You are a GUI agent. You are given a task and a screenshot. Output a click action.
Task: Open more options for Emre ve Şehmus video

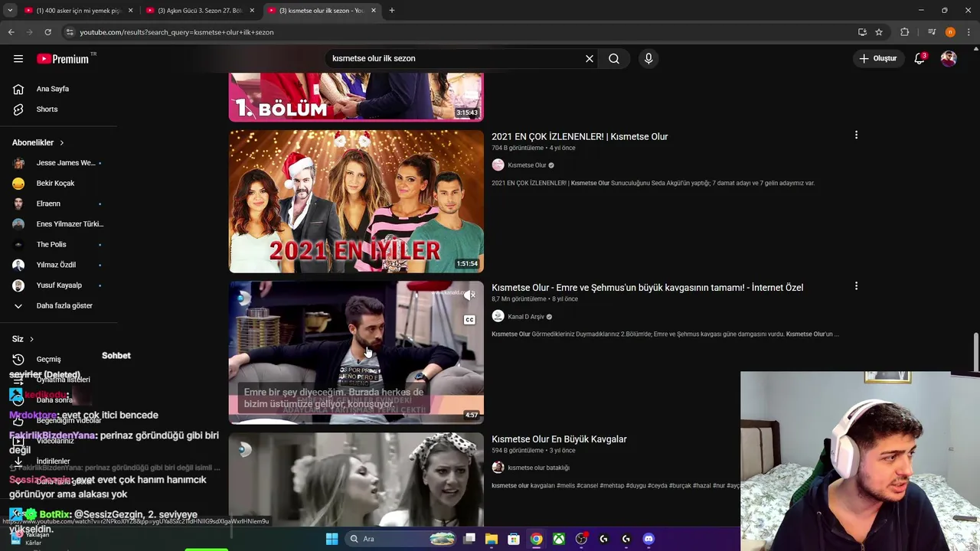856,286
